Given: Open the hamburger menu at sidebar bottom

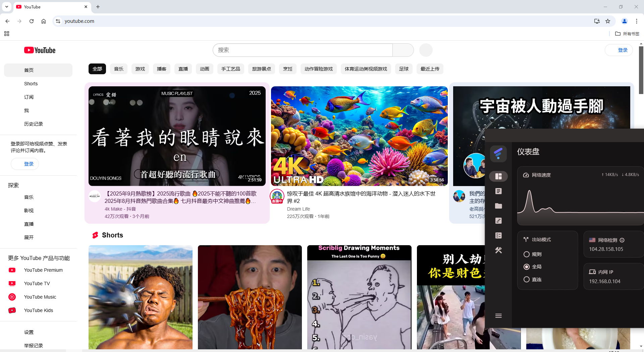Looking at the screenshot, I should point(498,316).
